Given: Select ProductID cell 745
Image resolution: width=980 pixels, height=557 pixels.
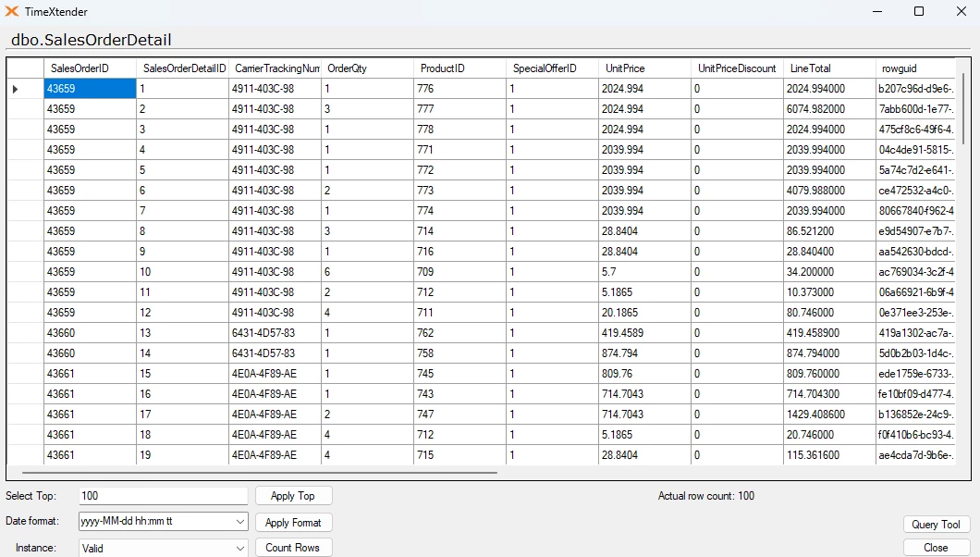Looking at the screenshot, I should click(460, 373).
